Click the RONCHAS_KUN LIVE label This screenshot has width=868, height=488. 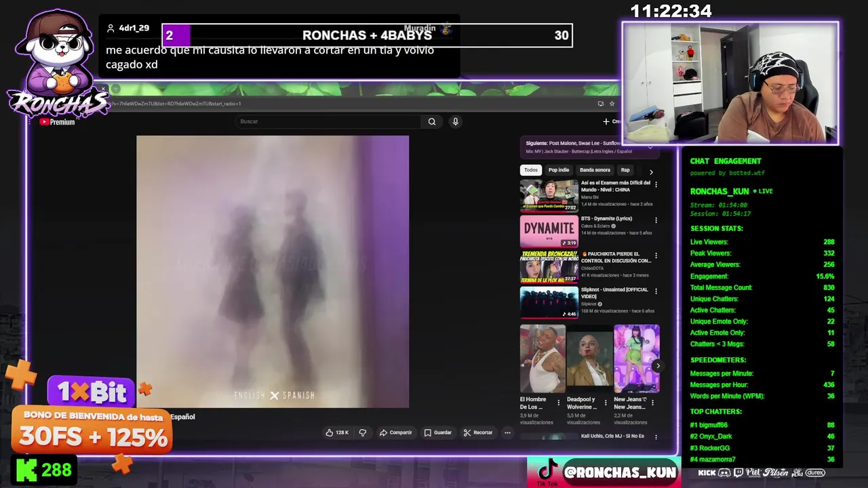(731, 191)
